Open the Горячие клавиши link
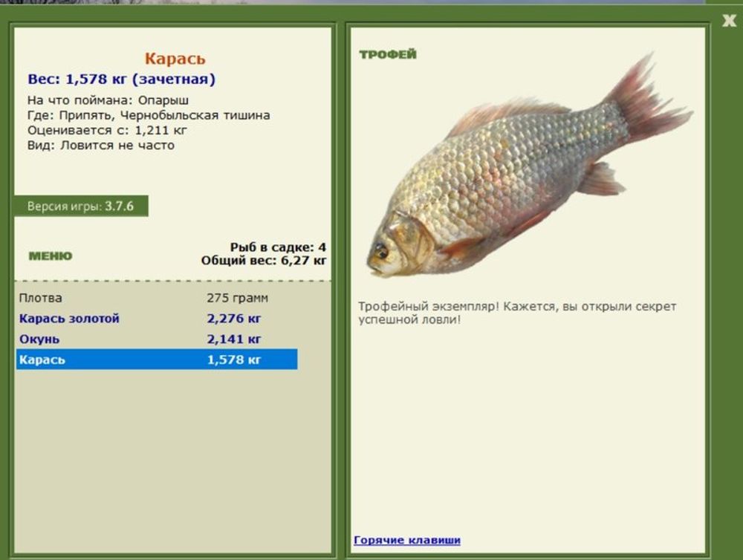Image resolution: width=743 pixels, height=560 pixels. (x=407, y=540)
